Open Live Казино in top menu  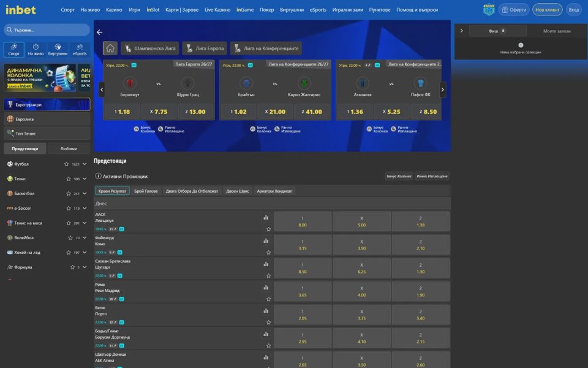217,10
